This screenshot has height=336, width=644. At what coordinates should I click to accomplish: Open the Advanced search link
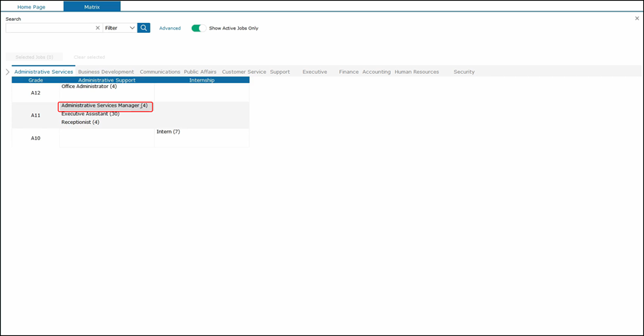click(x=170, y=28)
